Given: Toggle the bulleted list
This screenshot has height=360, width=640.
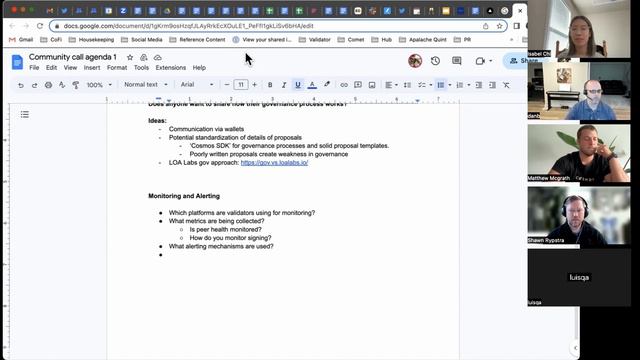Looking at the screenshot, I should coord(440,85).
